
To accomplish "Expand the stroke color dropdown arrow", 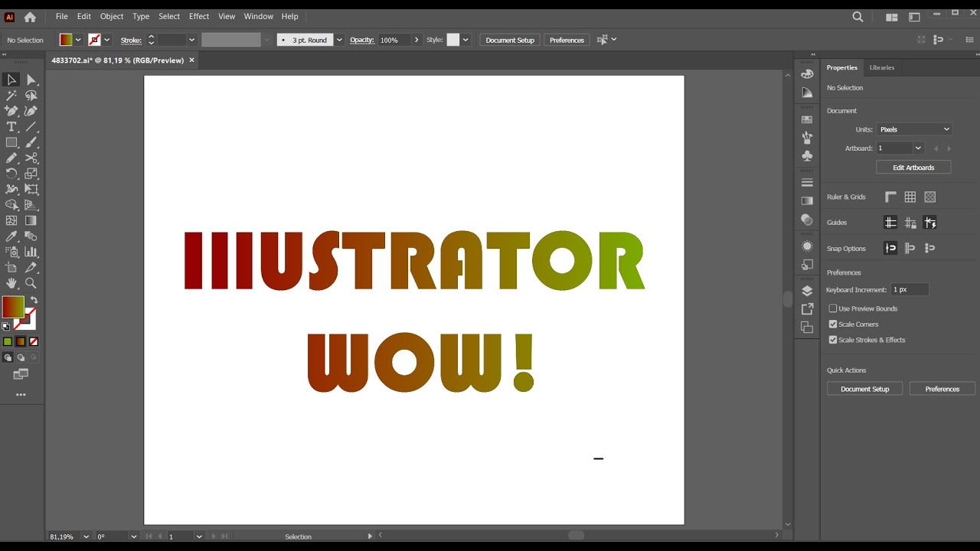I will pos(107,40).
